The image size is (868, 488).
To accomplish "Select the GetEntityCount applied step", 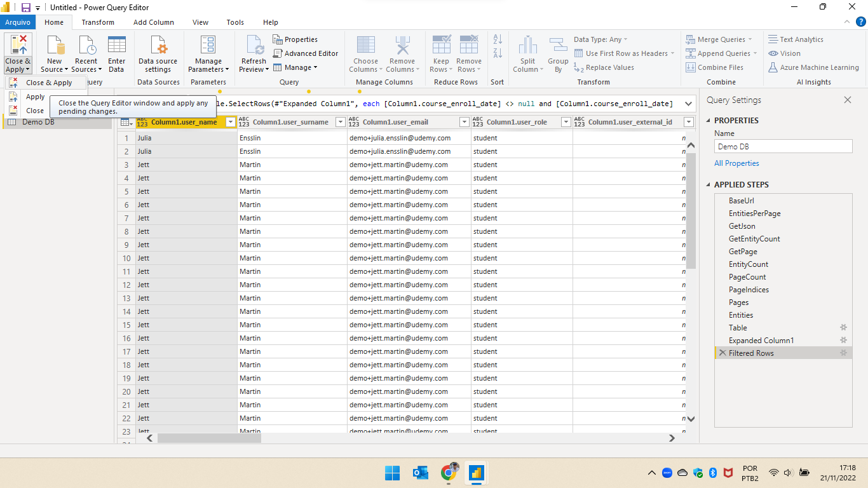I will click(x=783, y=239).
